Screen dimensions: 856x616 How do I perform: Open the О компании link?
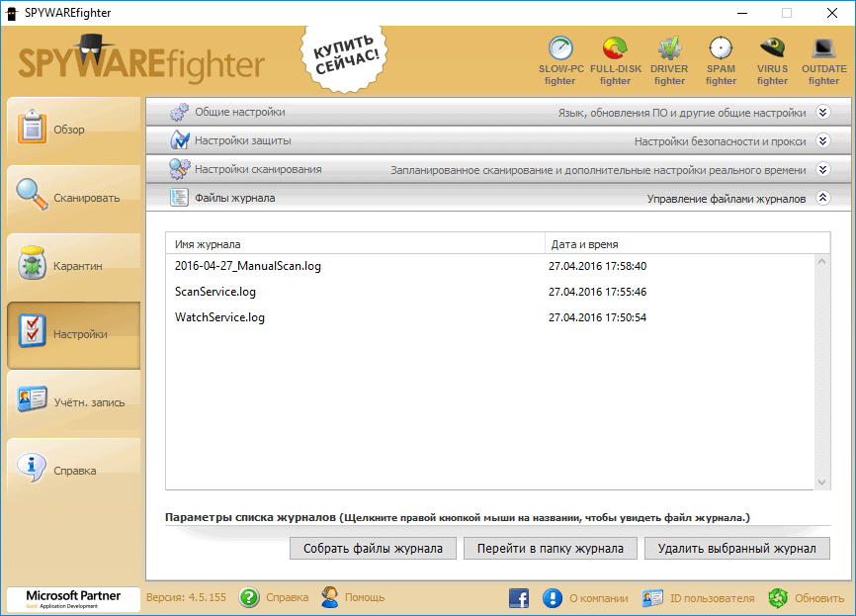(598, 598)
